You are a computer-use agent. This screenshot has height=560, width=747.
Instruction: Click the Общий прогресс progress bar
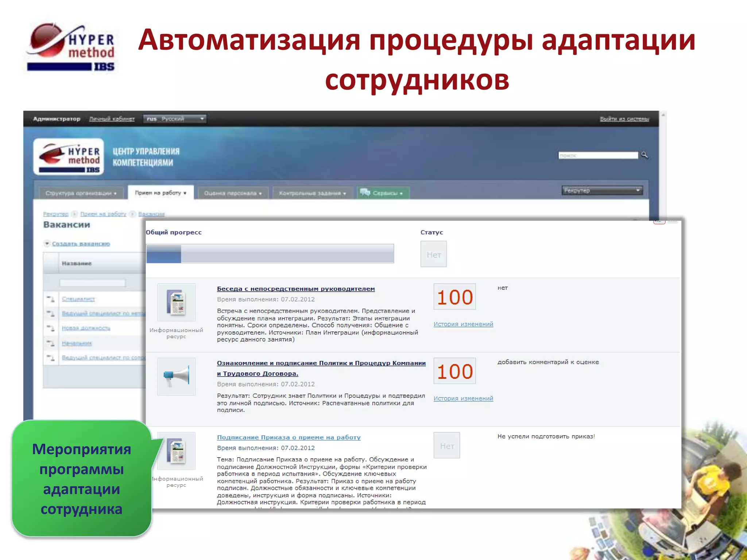270,253
